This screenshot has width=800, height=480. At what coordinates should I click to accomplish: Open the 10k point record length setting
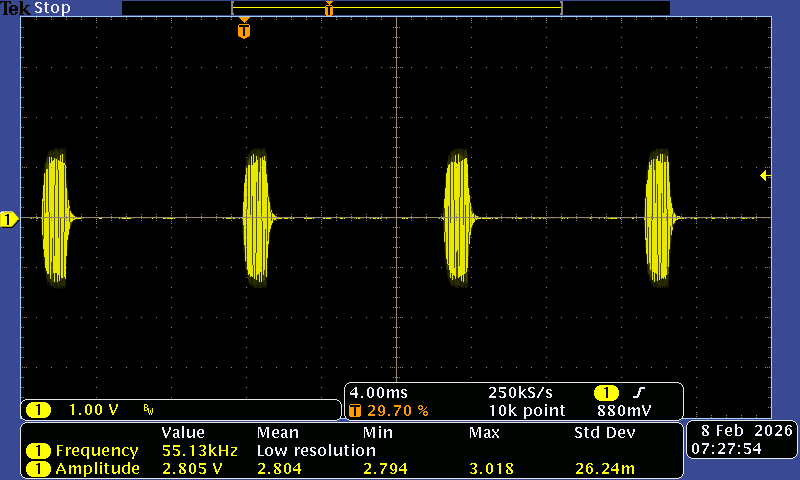point(527,410)
